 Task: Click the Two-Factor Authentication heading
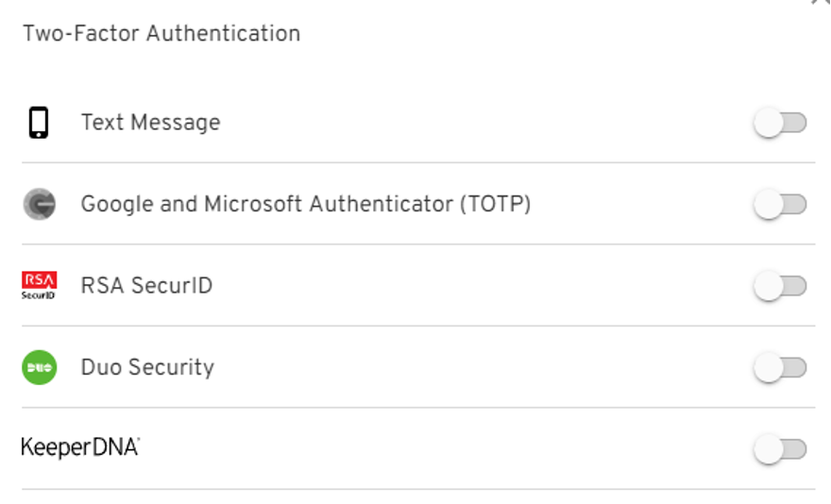(161, 34)
